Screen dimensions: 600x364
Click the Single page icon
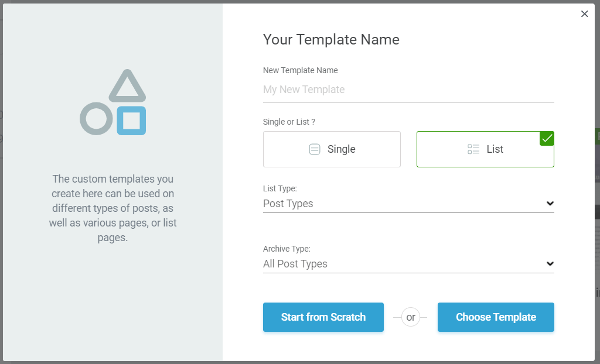click(315, 149)
